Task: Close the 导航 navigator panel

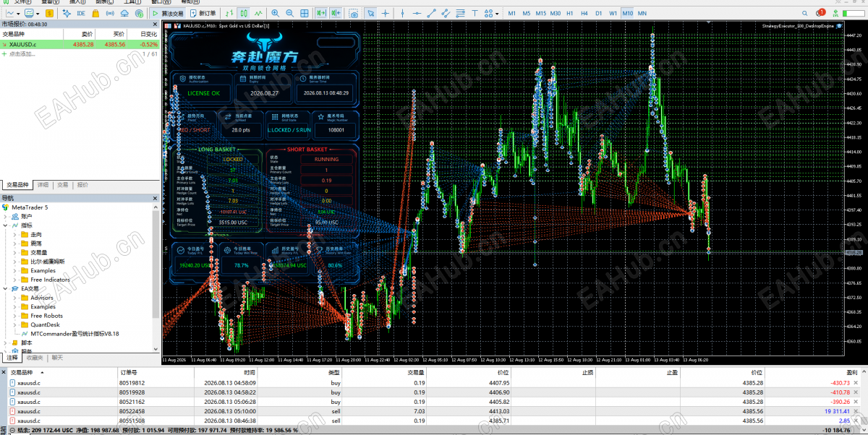Action: (156, 198)
